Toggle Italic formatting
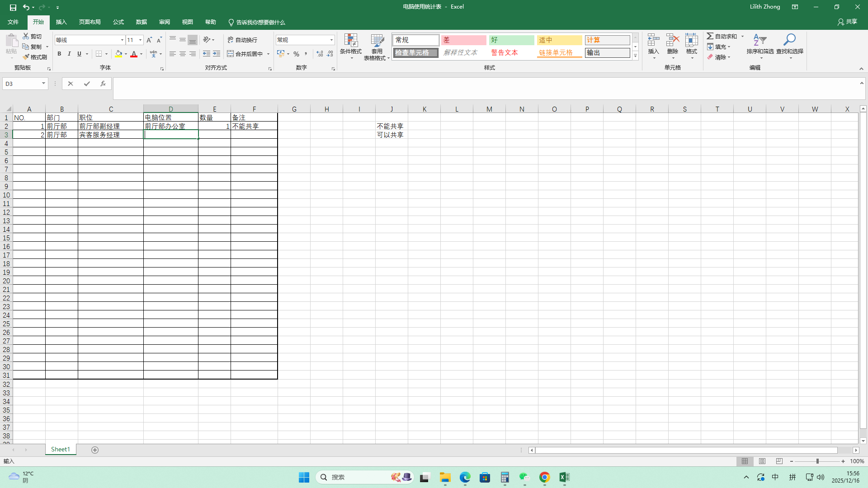 69,54
